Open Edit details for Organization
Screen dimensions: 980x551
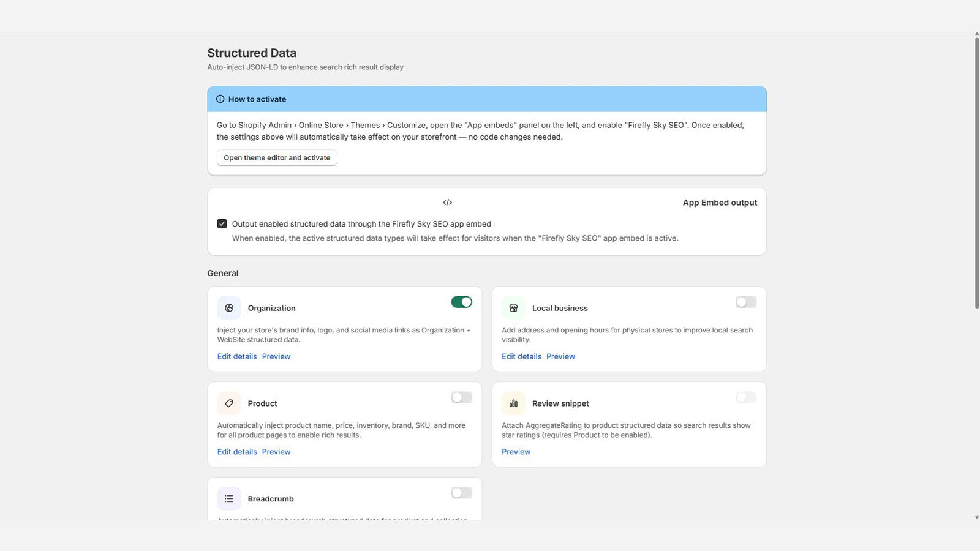(x=237, y=356)
